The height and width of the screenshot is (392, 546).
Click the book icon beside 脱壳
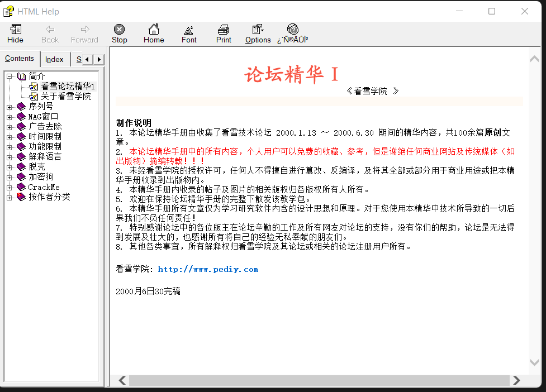pos(21,167)
